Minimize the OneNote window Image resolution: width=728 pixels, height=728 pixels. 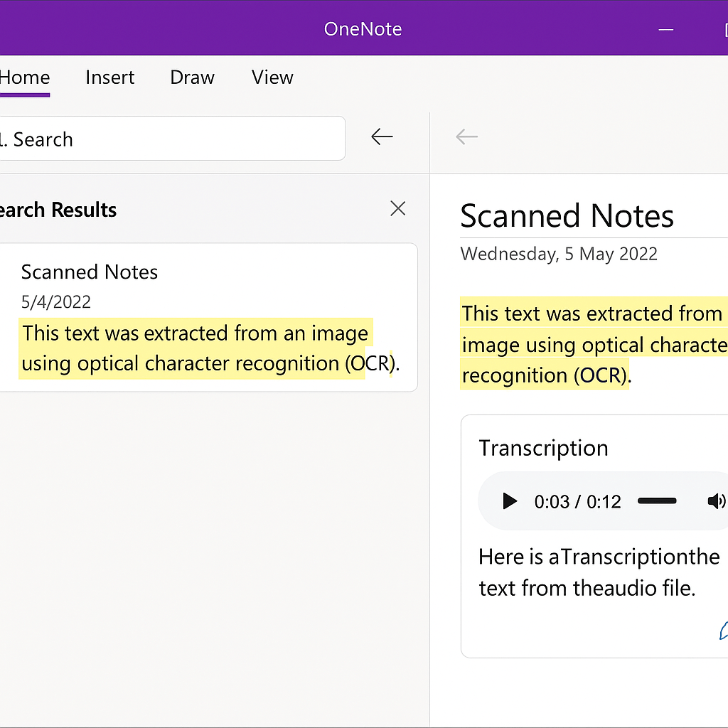tap(666, 29)
